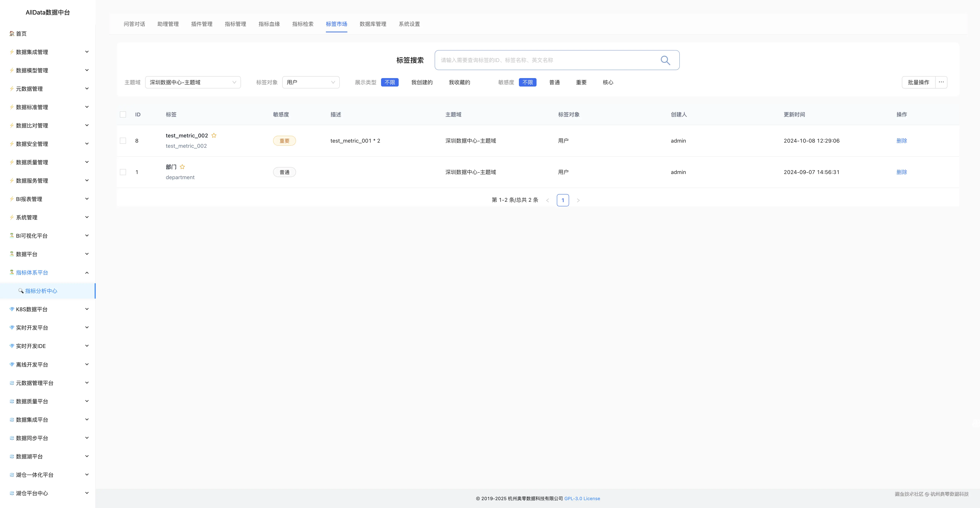Tick the checkbox for row ID 8

coord(123,141)
